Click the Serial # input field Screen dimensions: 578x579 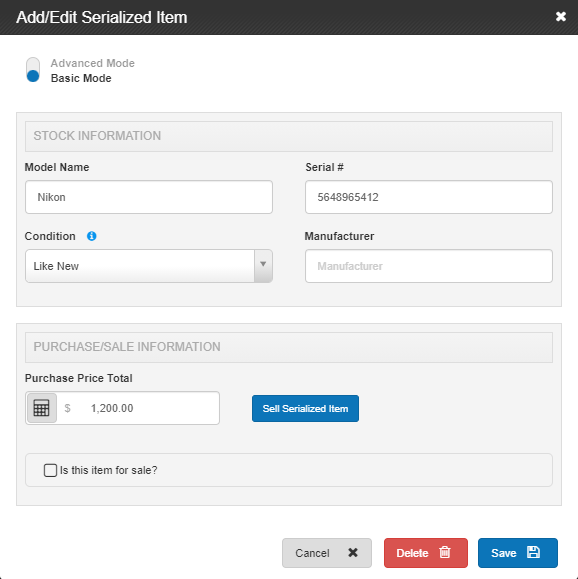pyautogui.click(x=429, y=197)
